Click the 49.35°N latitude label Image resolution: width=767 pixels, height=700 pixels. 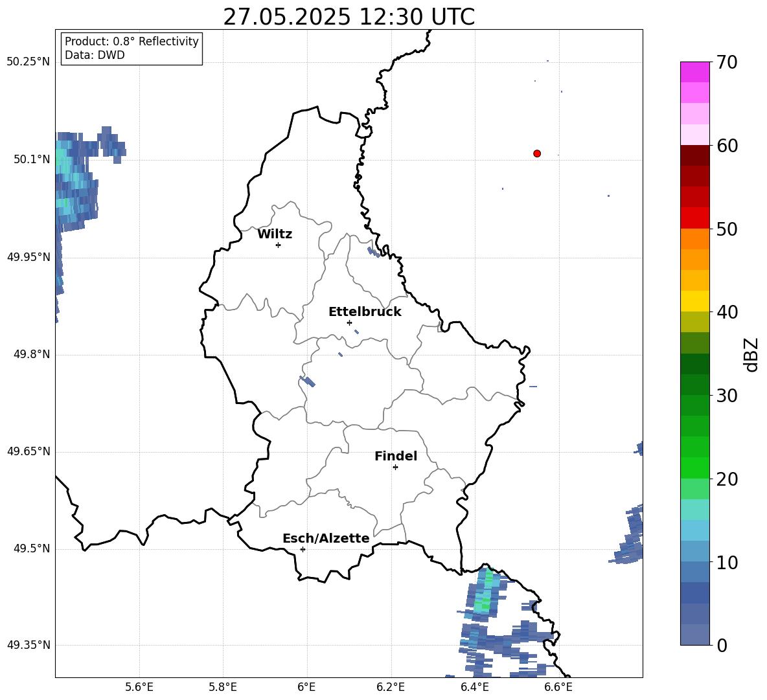pos(29,645)
